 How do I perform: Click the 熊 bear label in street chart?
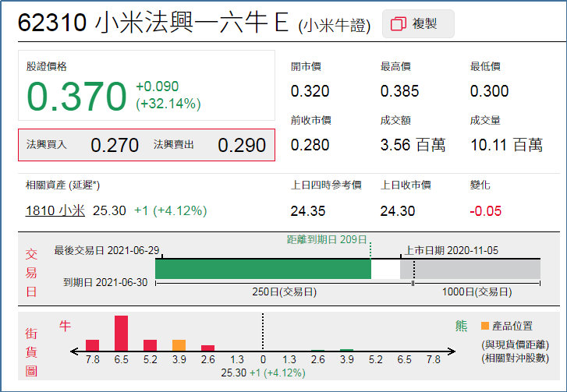[x=461, y=326]
